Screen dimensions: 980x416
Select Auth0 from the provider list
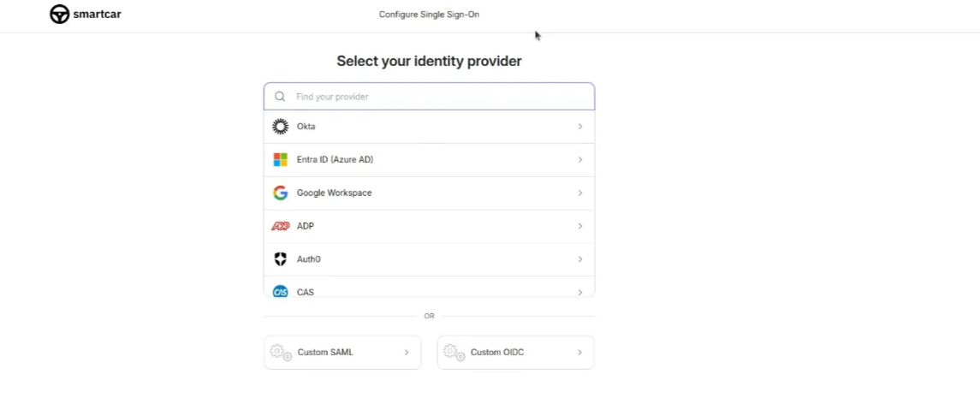(x=430, y=259)
